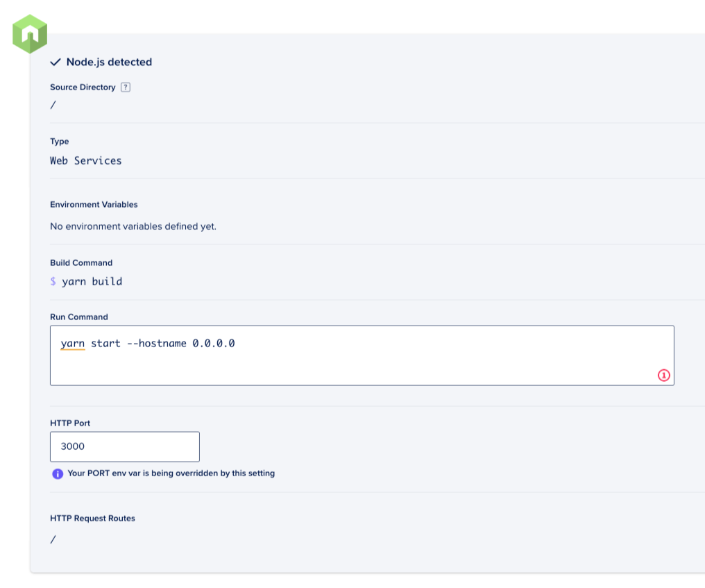The height and width of the screenshot is (588, 705).
Task: Select the red circled number one indicator
Action: 663,376
